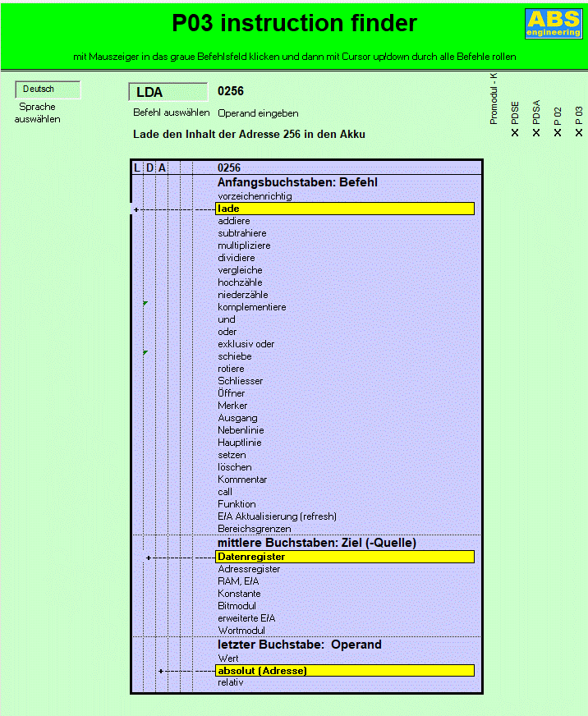
Task: Select the highlighted 'lade' command row
Action: pyautogui.click(x=345, y=209)
